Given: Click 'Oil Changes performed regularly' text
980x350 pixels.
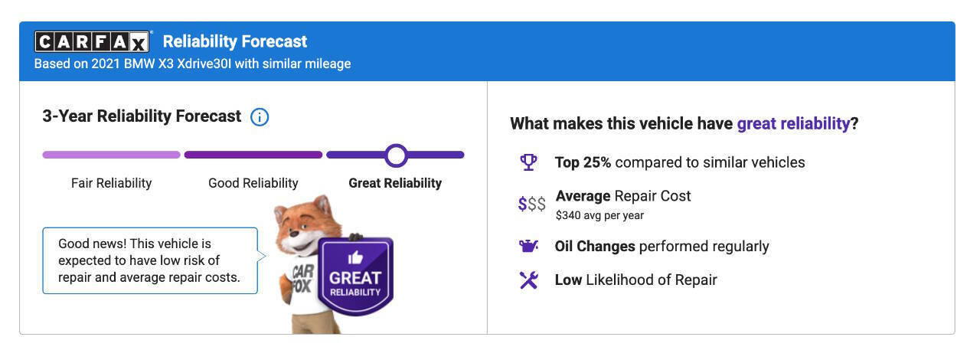Looking at the screenshot, I should point(661,246).
